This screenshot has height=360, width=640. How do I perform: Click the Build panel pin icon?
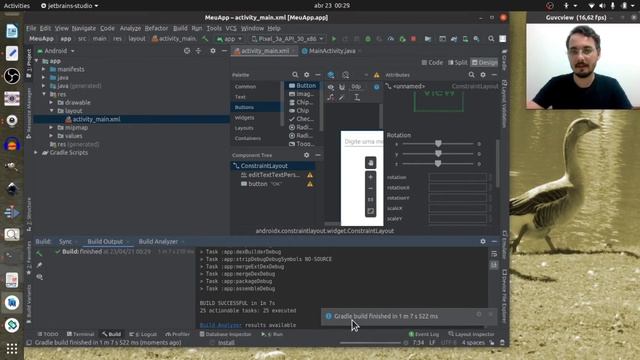point(40,265)
